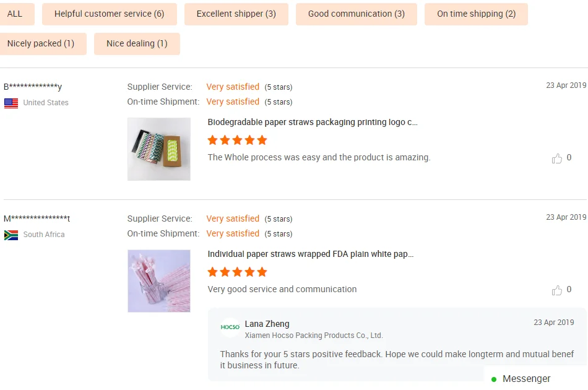Filter by Helpful customer service (6)
Image resolution: width=588 pixels, height=390 pixels.
click(x=110, y=14)
